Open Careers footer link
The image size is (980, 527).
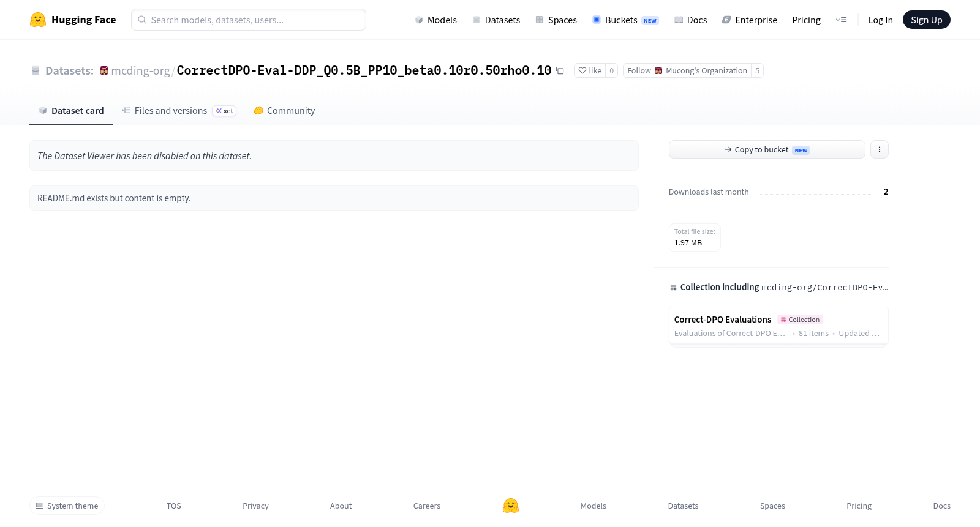tap(427, 506)
